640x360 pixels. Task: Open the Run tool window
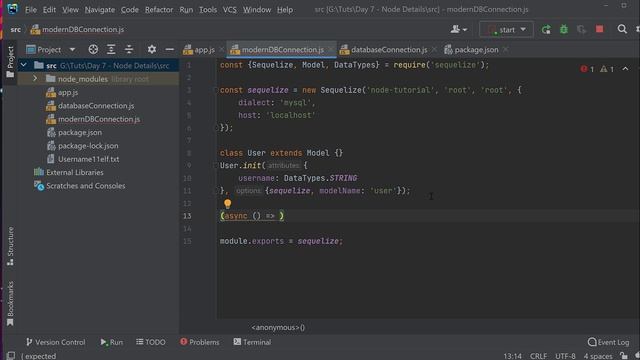coord(111,342)
